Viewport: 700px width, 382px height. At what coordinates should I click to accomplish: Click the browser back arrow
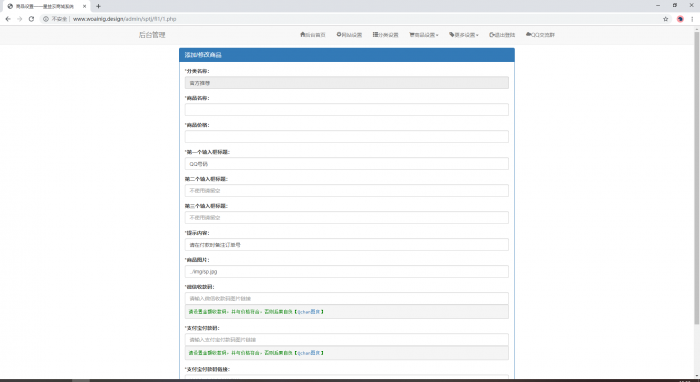tap(8, 19)
